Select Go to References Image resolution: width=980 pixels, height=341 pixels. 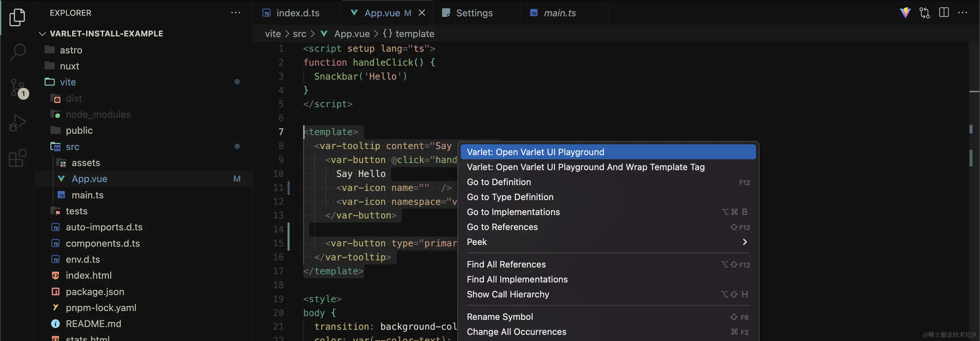(x=608, y=227)
